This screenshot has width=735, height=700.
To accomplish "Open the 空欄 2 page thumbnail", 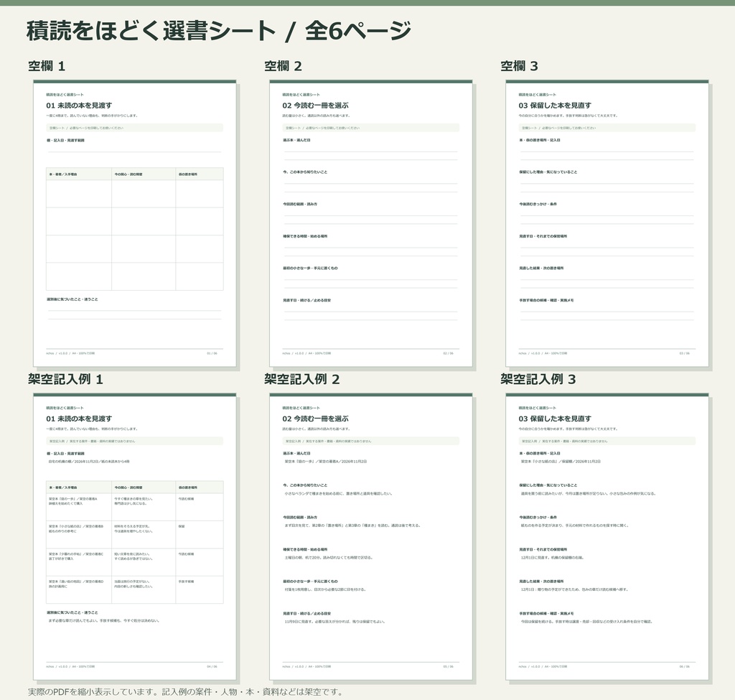I will (371, 223).
